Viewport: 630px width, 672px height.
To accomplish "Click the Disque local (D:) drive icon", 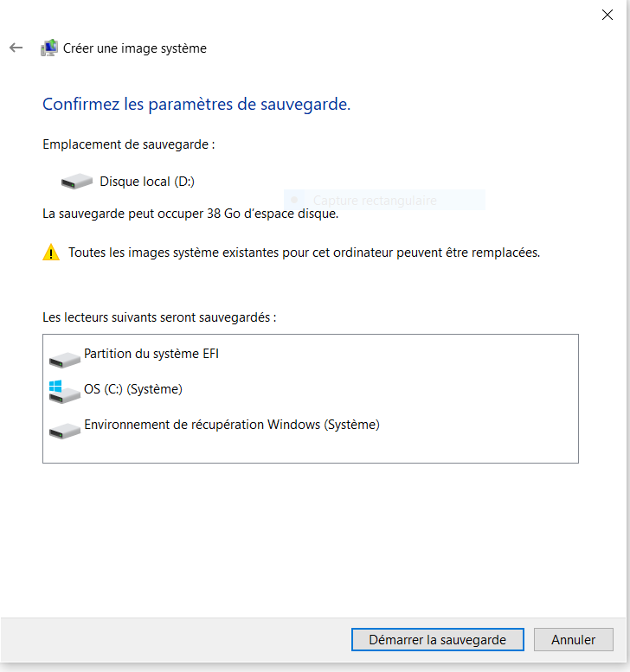I will coord(77,182).
